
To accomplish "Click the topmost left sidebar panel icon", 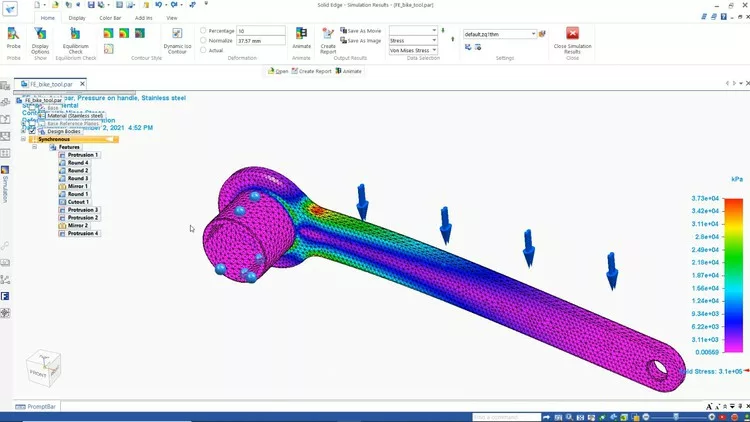I will tap(5, 86).
